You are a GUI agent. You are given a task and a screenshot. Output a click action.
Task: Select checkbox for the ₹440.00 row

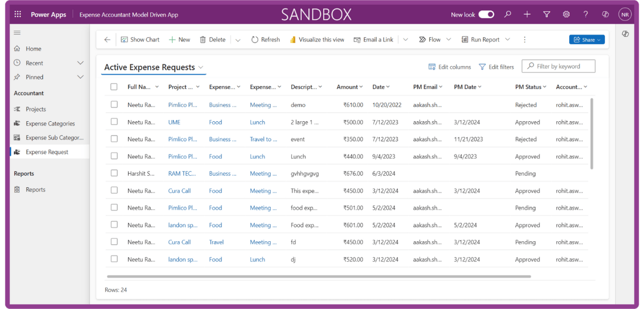[x=114, y=156]
